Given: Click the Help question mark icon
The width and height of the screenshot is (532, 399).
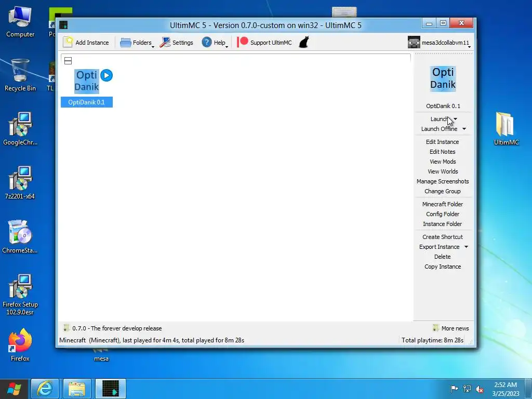Looking at the screenshot, I should pos(207,43).
